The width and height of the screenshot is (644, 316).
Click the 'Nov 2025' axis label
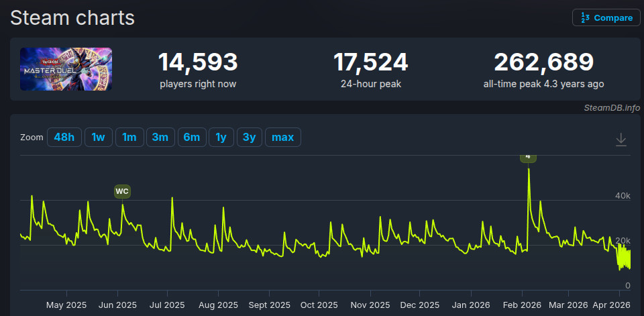(x=370, y=305)
